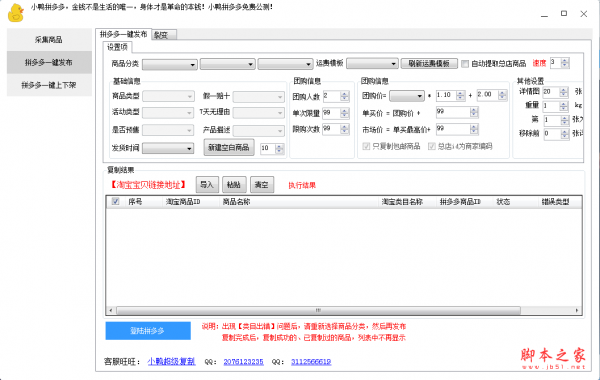This screenshot has height=380, width=600.
Task: Toggle the select-all checkbox in the table header
Action: 115,202
